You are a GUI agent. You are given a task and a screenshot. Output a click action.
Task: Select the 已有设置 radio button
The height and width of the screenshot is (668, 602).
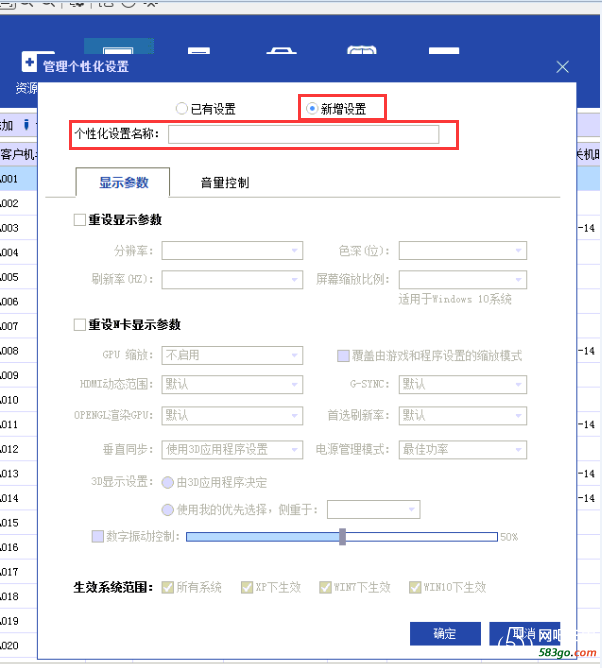tap(181, 108)
